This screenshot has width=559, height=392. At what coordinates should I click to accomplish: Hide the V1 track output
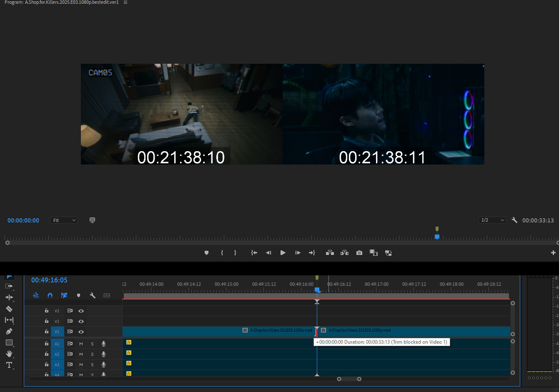tap(81, 332)
